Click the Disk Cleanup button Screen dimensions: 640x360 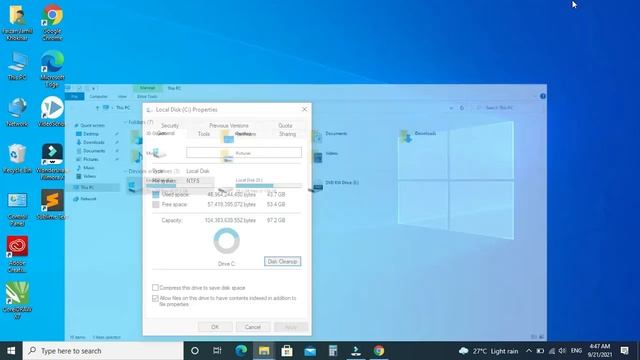(x=282, y=261)
